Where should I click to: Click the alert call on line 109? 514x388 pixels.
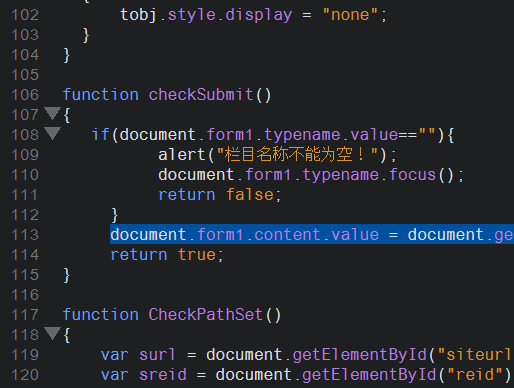pyautogui.click(x=182, y=155)
